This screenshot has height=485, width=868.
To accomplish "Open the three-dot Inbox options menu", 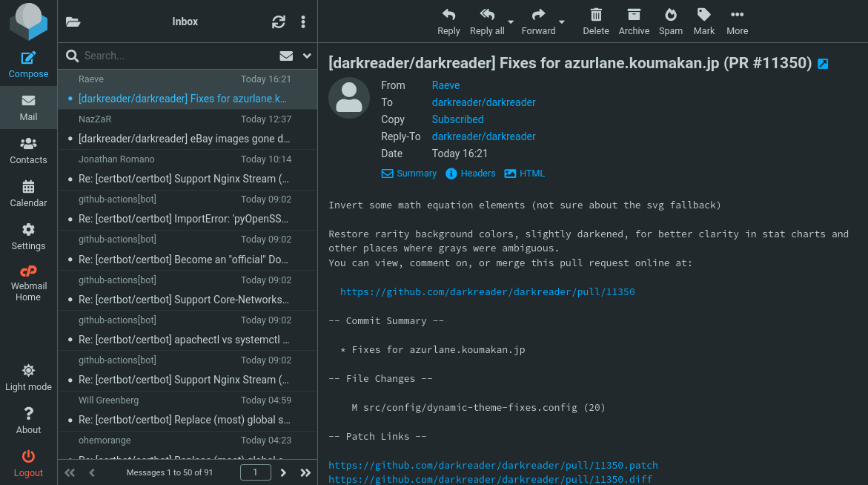I will pyautogui.click(x=303, y=22).
